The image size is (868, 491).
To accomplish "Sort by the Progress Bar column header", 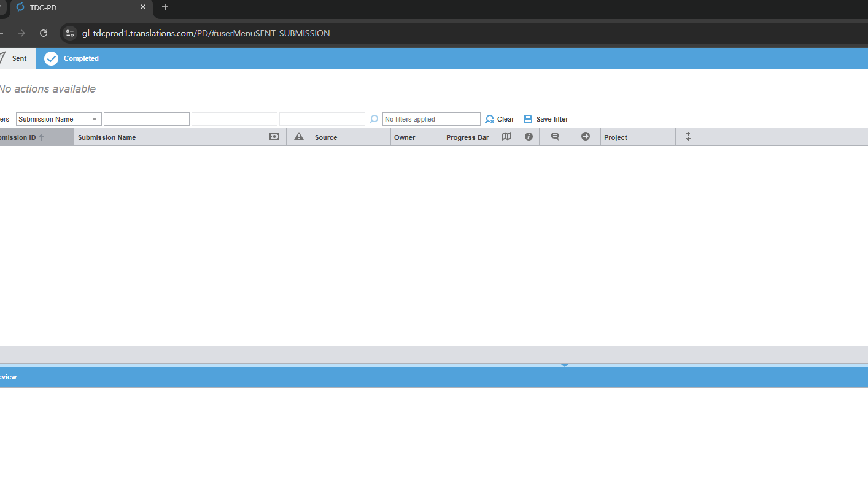I will coord(467,137).
